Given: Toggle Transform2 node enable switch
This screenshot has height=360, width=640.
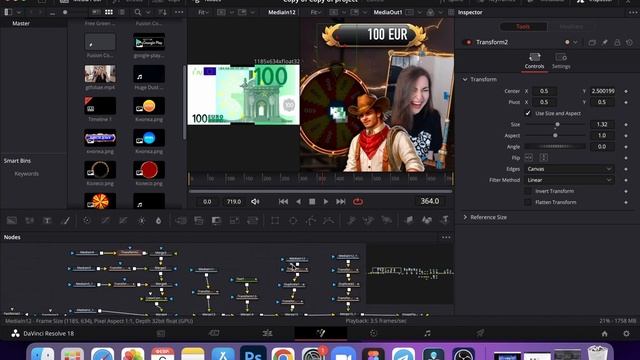Looking at the screenshot, I should coord(468,42).
